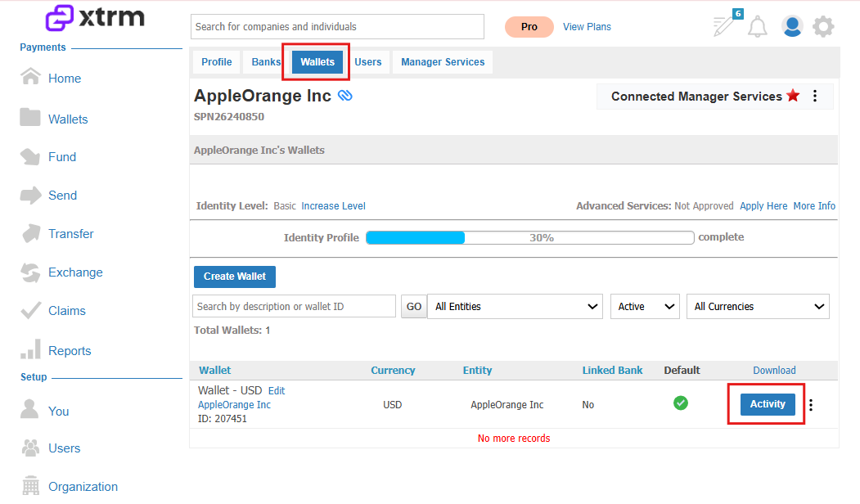Click the Total Wallets: 1 text
Image resolution: width=860 pixels, height=504 pixels.
pos(232,331)
